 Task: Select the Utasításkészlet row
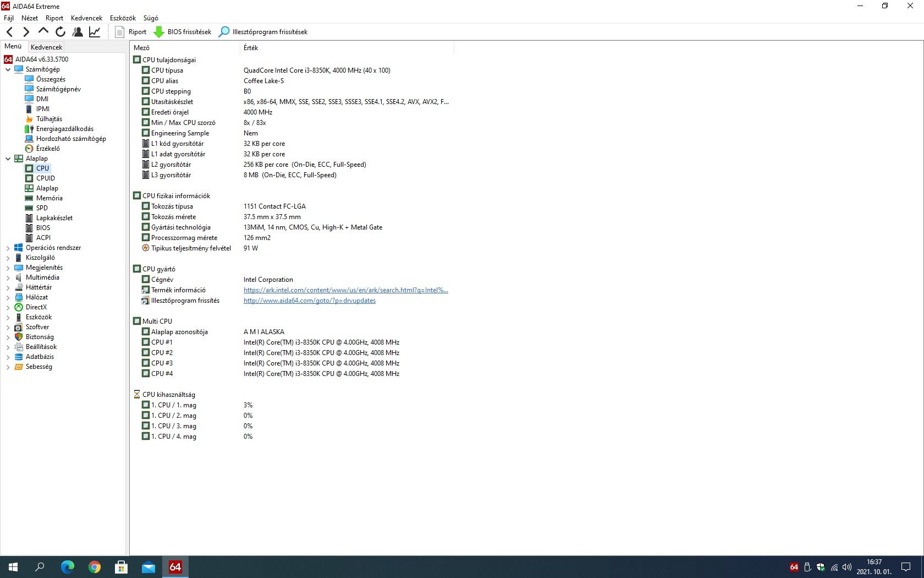[x=293, y=102]
